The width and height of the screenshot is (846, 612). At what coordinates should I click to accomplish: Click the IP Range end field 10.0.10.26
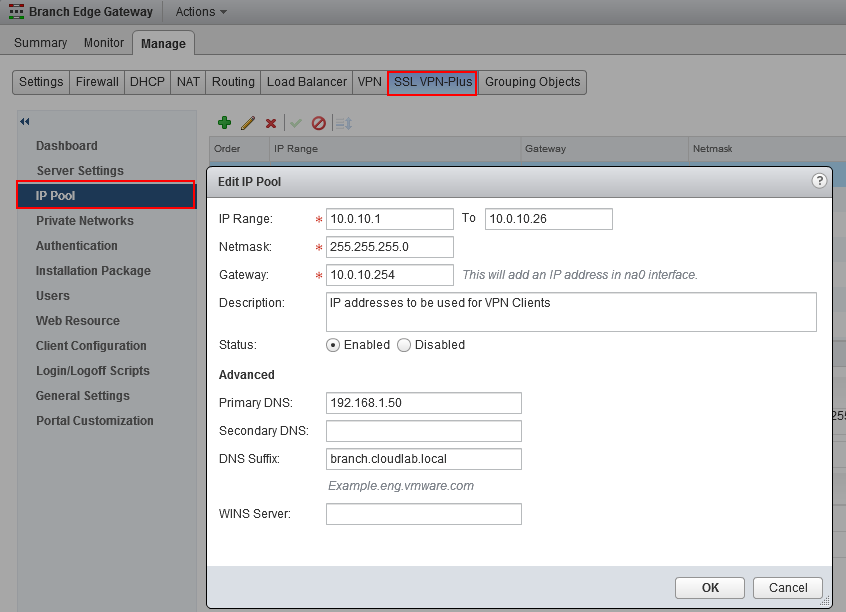point(549,219)
